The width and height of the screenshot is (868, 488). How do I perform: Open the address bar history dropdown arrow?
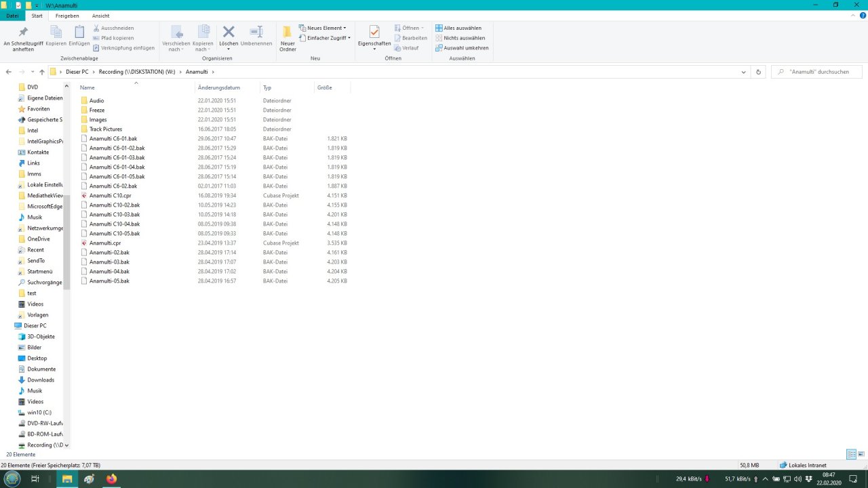point(744,72)
